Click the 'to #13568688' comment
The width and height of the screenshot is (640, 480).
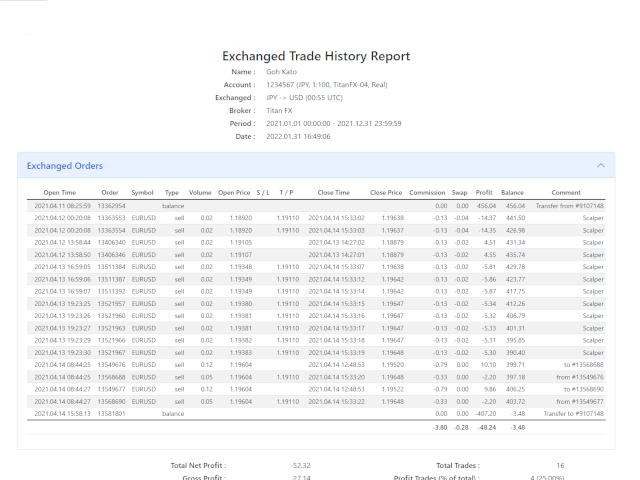click(x=584, y=364)
